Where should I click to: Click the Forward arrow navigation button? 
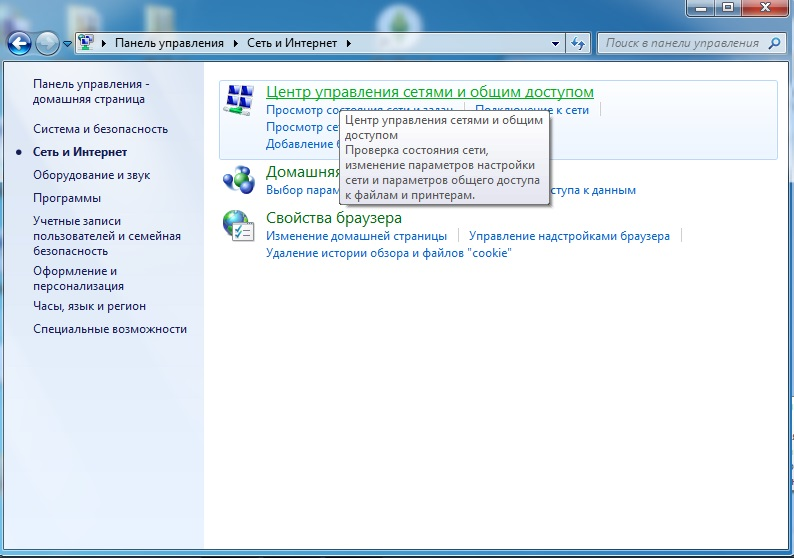[x=47, y=44]
